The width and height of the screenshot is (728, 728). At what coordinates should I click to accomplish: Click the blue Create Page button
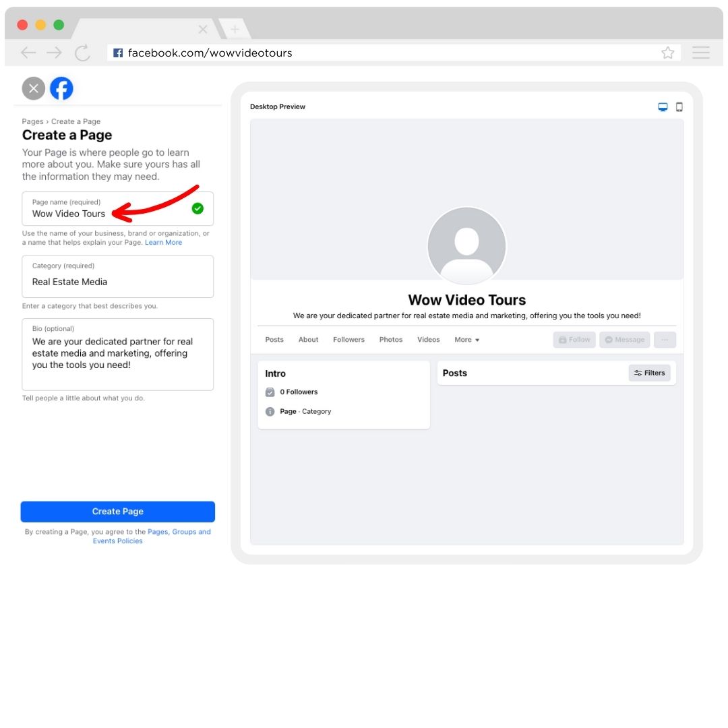pos(118,512)
